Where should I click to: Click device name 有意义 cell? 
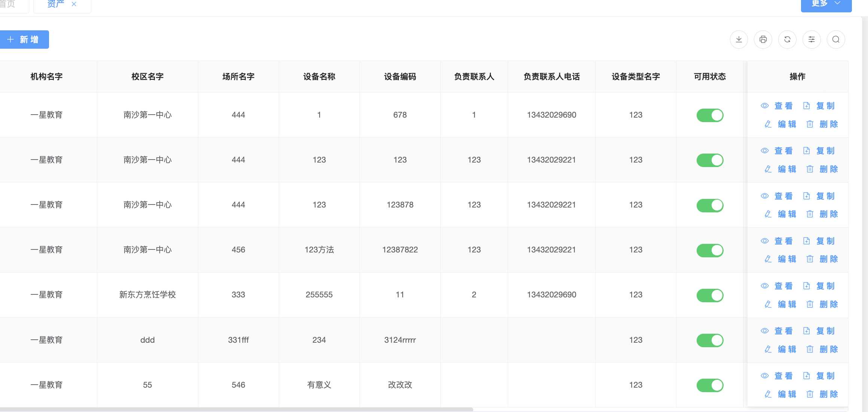pyautogui.click(x=319, y=385)
